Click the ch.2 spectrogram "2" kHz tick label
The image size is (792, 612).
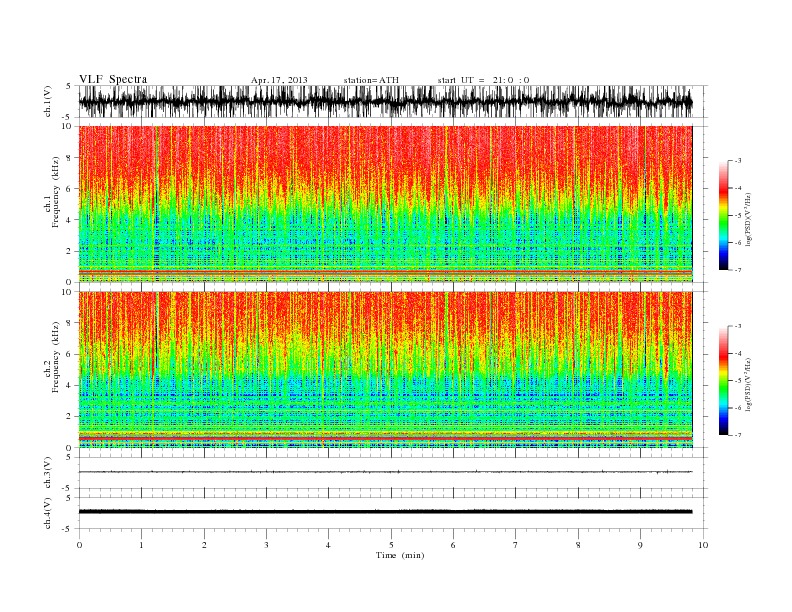click(x=69, y=417)
